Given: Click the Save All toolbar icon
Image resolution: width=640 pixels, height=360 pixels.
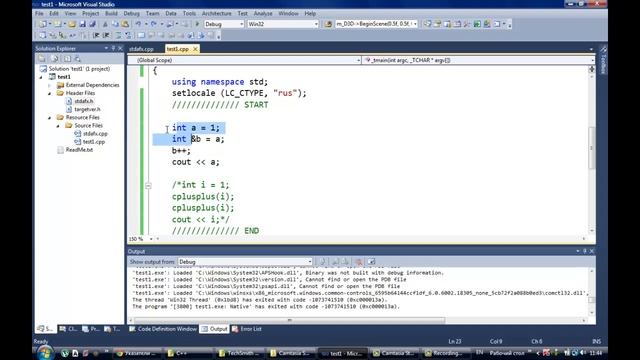Looking at the screenshot, I should coord(93,24).
